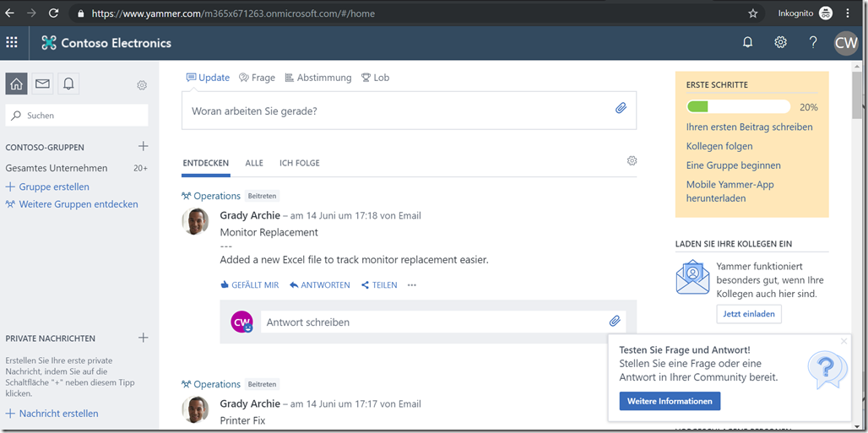The width and height of the screenshot is (868, 433).
Task: Open Kollegen folgen link
Action: click(719, 146)
